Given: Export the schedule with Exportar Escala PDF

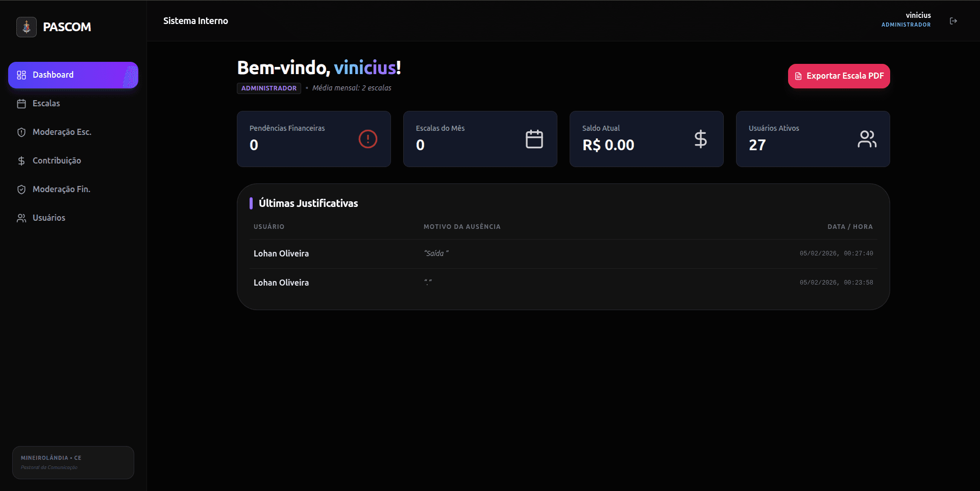Looking at the screenshot, I should pyautogui.click(x=839, y=76).
